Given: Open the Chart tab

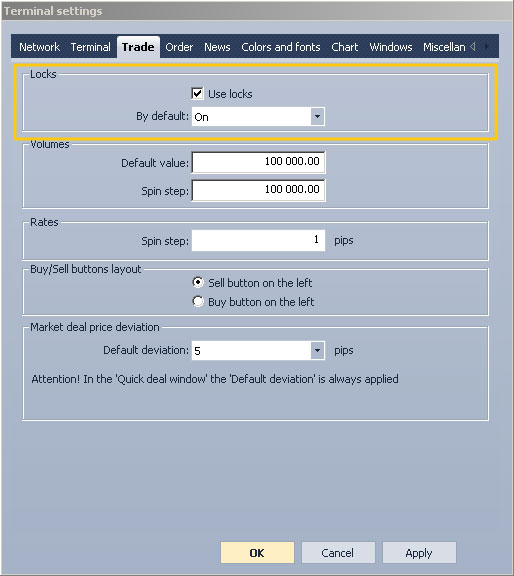Looking at the screenshot, I should click(x=345, y=47).
